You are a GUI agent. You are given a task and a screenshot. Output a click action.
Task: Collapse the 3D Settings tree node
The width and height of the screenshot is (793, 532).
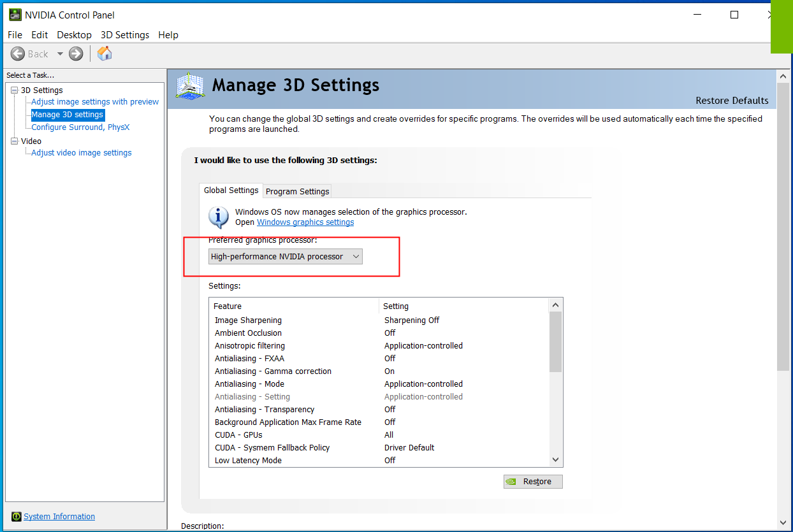(15, 90)
